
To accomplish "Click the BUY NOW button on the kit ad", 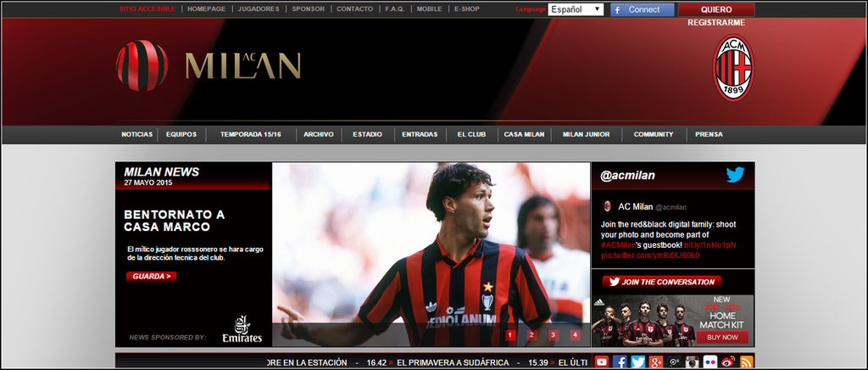I will point(722,337).
